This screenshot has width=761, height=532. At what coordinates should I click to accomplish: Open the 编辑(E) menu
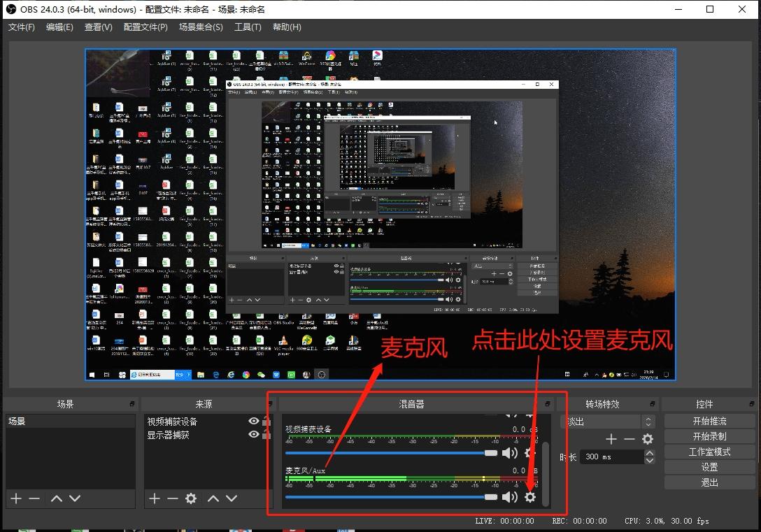coord(59,27)
